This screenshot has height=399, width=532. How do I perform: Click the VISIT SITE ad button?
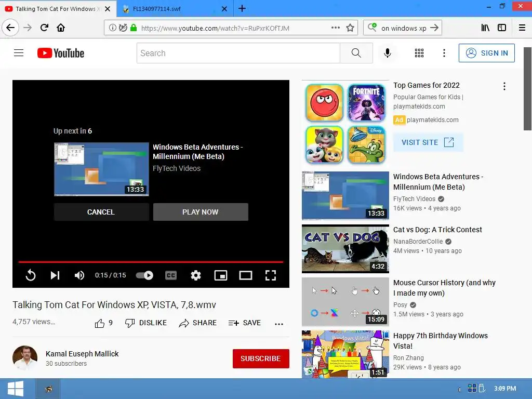point(428,142)
